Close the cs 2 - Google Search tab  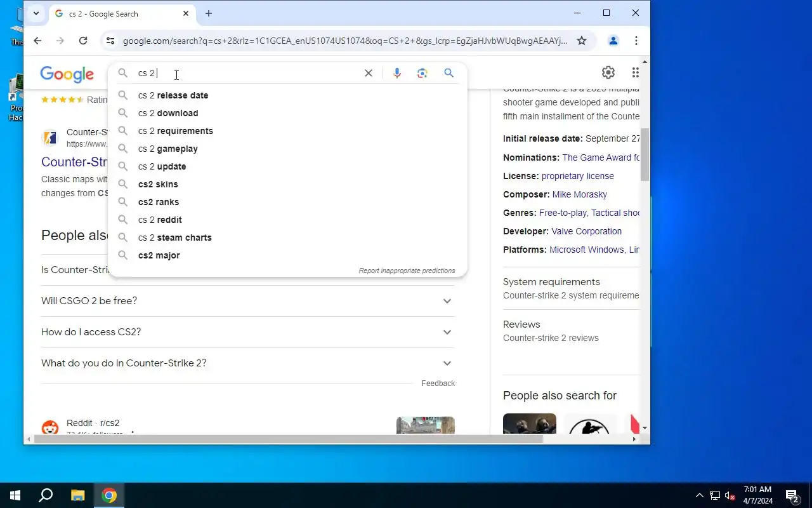click(186, 13)
